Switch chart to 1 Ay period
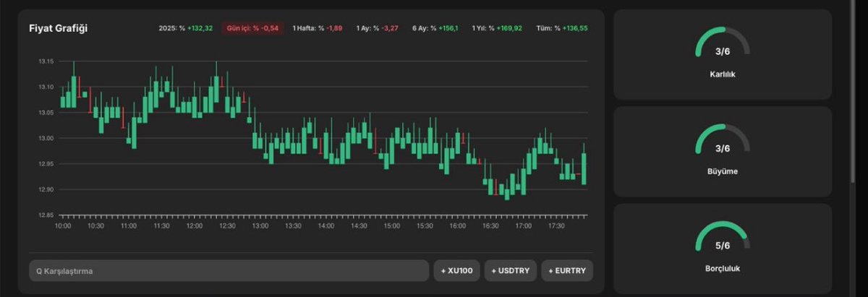 point(377,28)
